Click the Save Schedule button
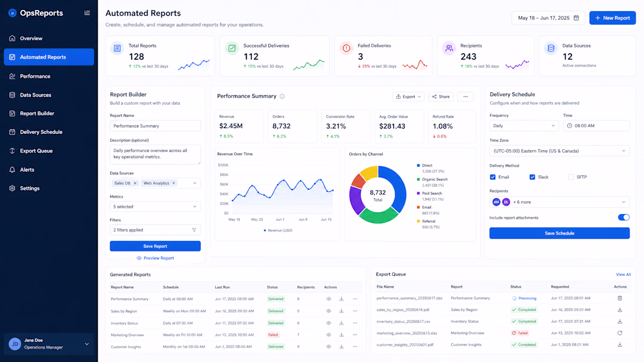Image resolution: width=644 pixels, height=362 pixels. [x=559, y=233]
